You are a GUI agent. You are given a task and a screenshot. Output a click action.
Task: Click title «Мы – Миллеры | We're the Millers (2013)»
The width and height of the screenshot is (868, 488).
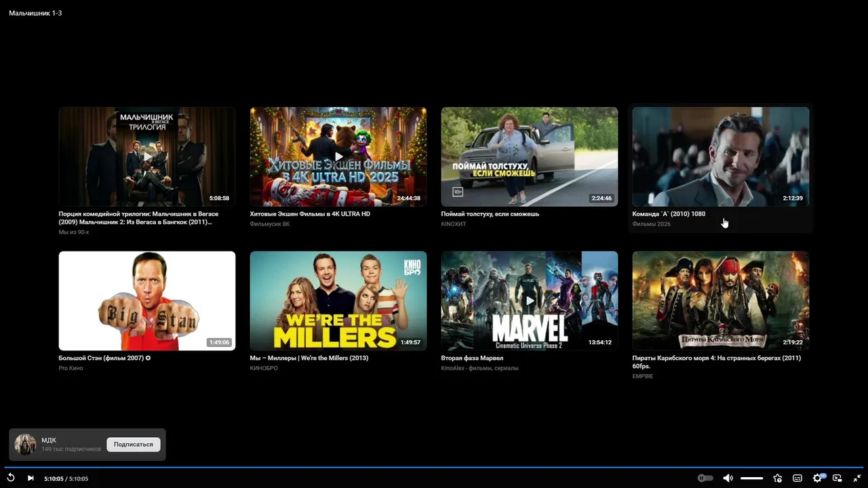click(x=309, y=358)
